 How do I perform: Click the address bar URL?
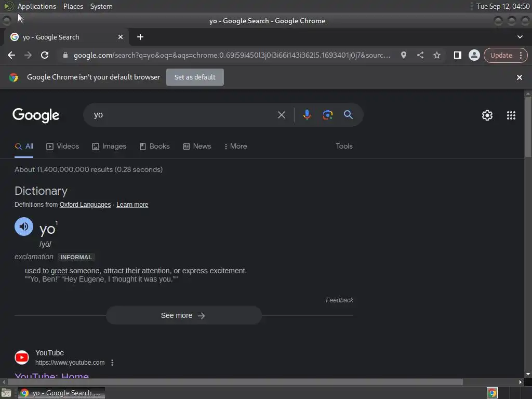[232, 55]
